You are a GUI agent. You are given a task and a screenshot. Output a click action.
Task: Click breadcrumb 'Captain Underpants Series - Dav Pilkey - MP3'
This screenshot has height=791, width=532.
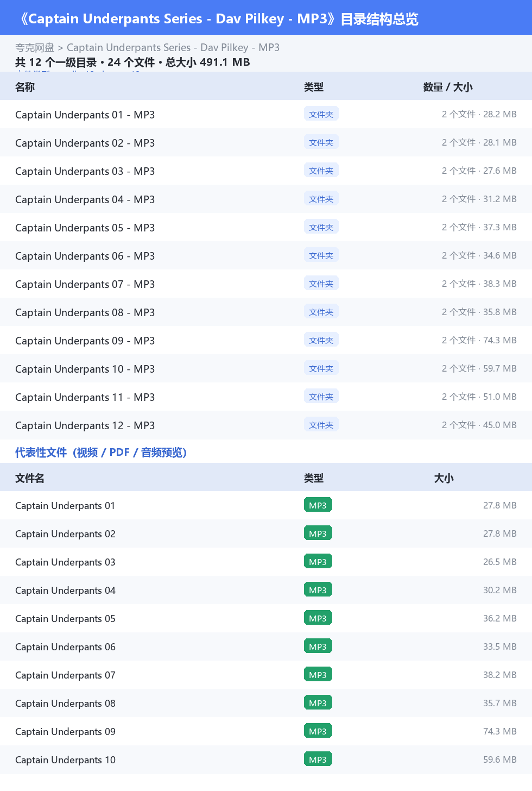click(173, 48)
